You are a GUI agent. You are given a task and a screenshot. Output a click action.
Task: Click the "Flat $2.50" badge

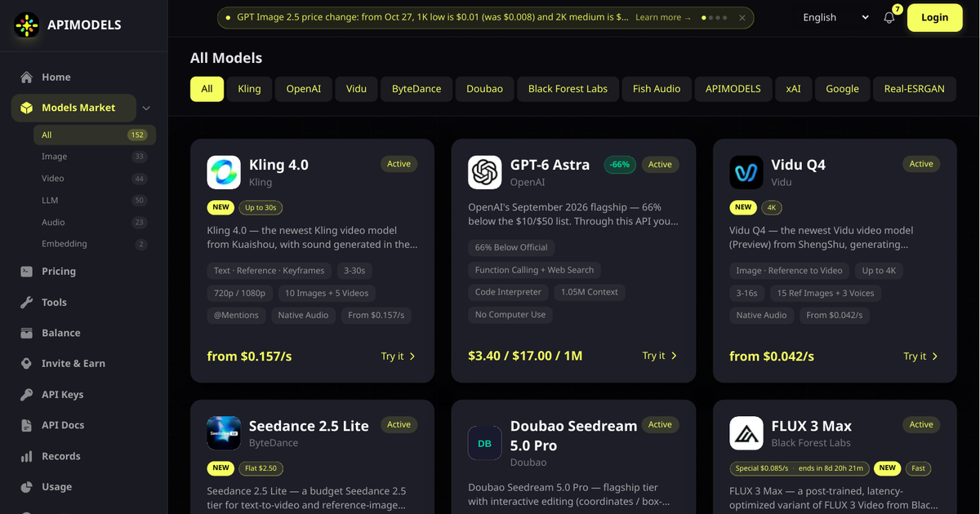261,468
